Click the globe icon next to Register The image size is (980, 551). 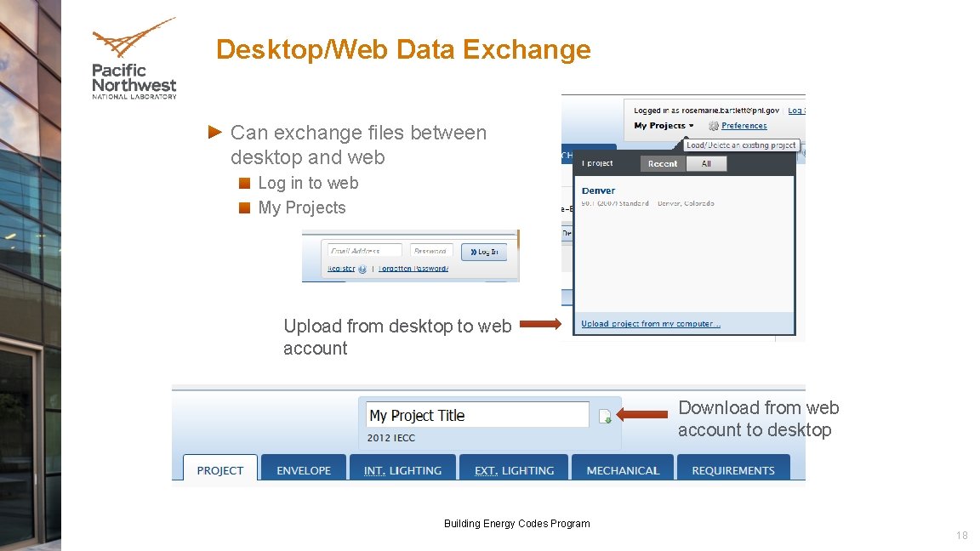click(x=362, y=270)
